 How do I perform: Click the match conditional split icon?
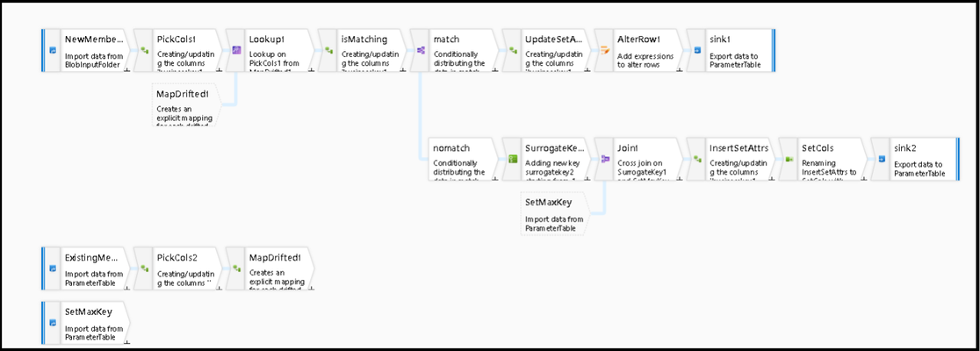click(422, 51)
